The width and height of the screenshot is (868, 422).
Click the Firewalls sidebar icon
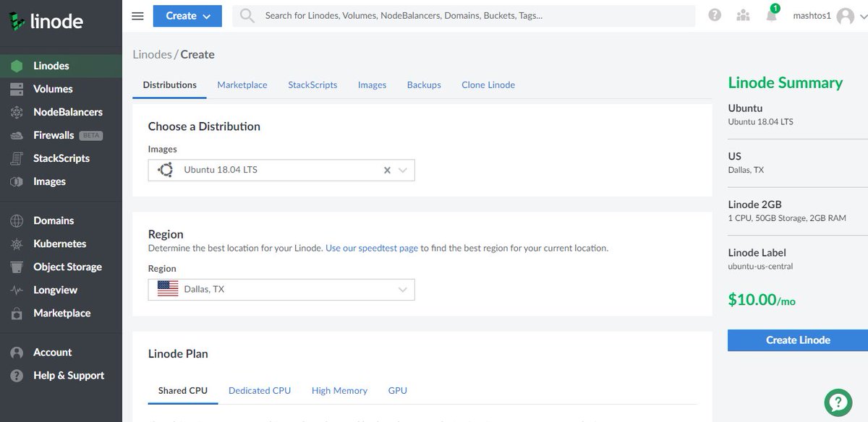(x=17, y=135)
